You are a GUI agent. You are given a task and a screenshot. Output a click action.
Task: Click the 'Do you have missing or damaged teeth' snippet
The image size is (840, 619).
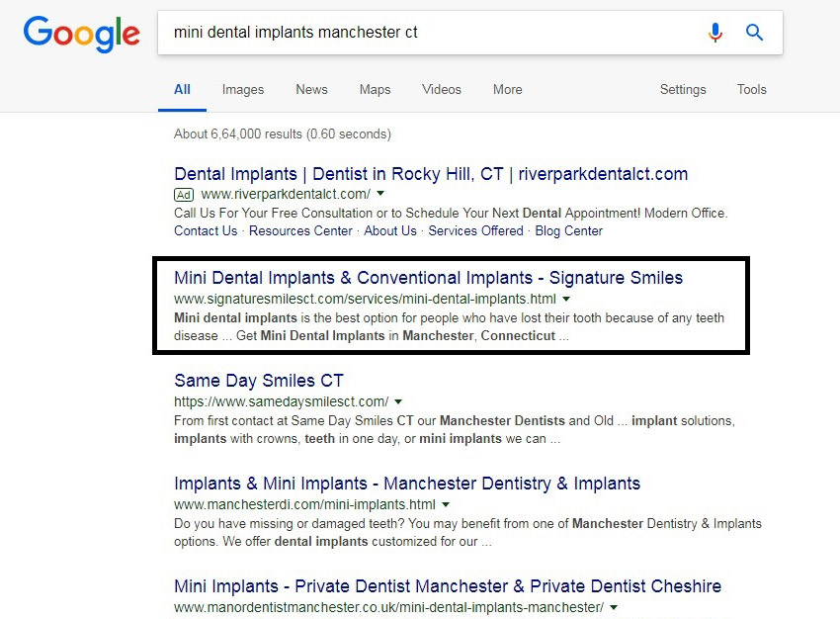click(467, 533)
